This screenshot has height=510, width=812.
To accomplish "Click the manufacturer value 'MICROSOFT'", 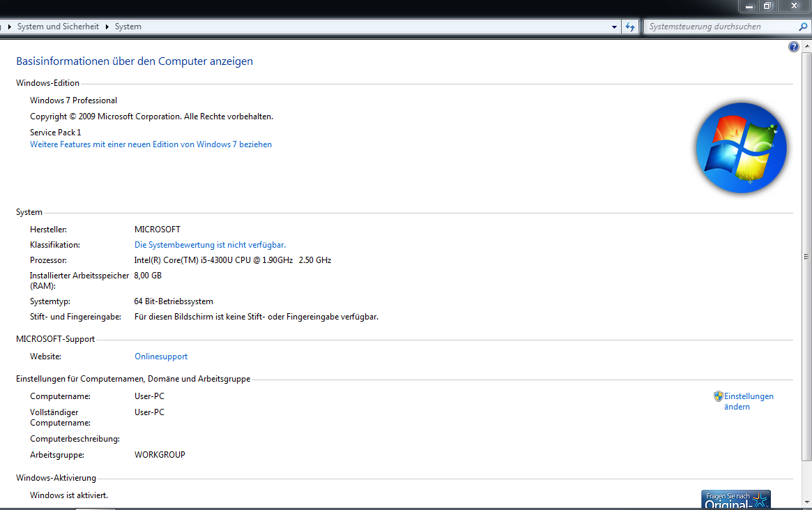I will click(158, 230).
